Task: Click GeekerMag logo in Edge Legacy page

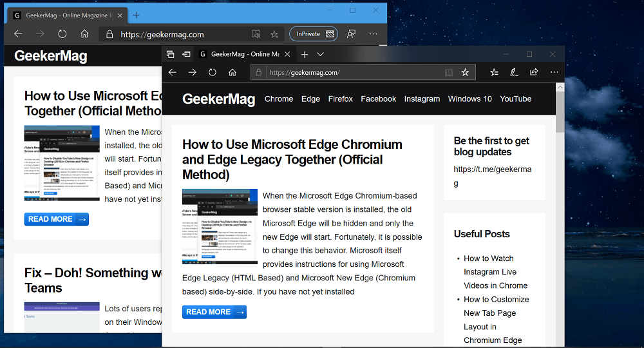Action: [218, 99]
